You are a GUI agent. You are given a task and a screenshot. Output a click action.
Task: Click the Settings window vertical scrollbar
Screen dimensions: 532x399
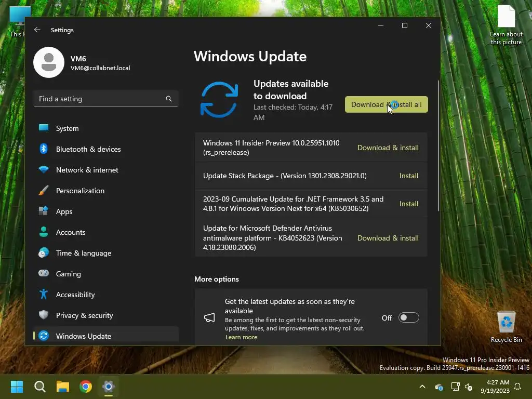point(438,146)
